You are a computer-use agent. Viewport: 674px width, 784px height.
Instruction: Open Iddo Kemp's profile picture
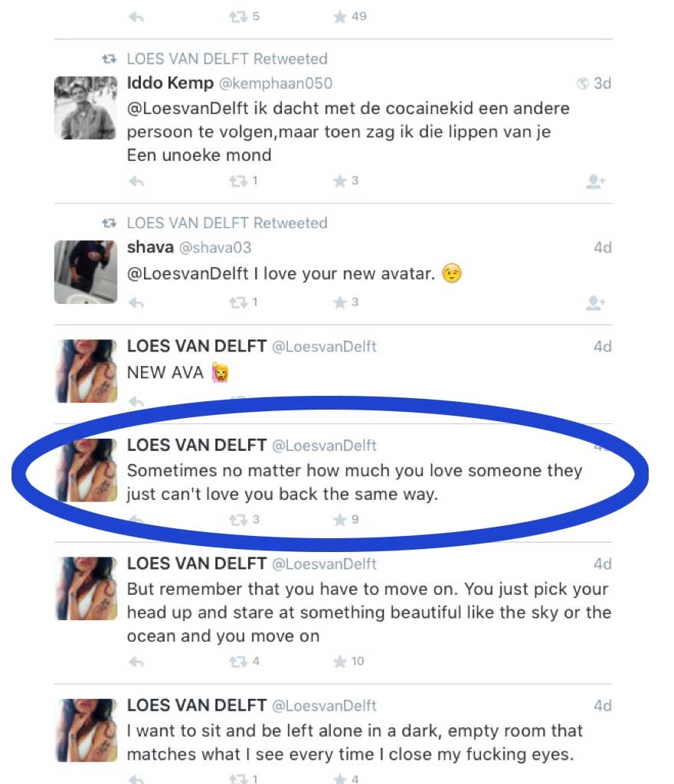click(x=86, y=107)
